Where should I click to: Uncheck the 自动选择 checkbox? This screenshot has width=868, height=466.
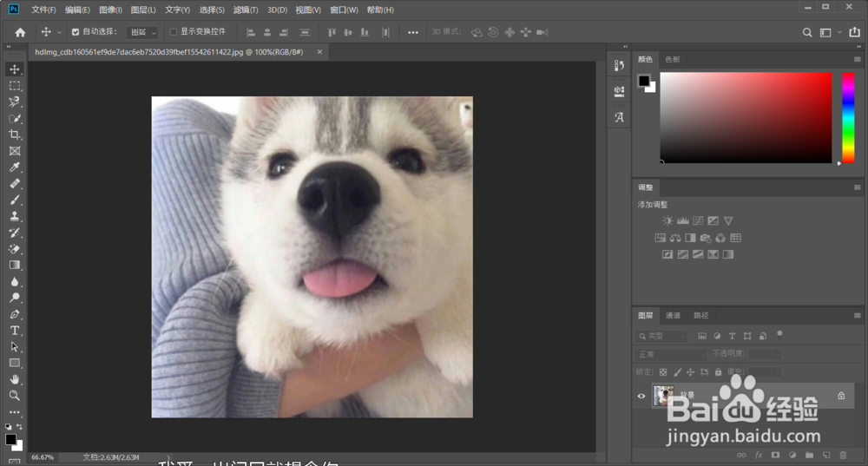click(76, 32)
